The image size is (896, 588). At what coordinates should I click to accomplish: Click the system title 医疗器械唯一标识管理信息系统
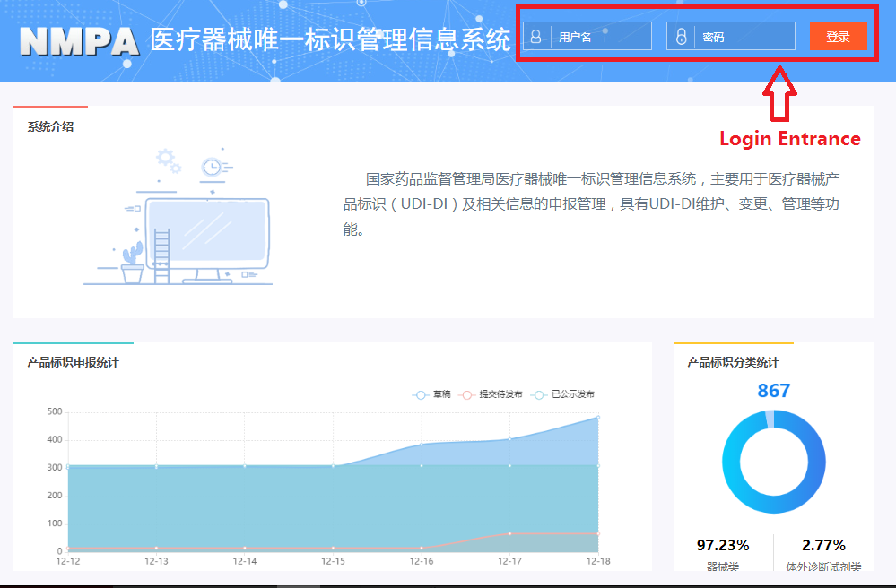pyautogui.click(x=330, y=40)
